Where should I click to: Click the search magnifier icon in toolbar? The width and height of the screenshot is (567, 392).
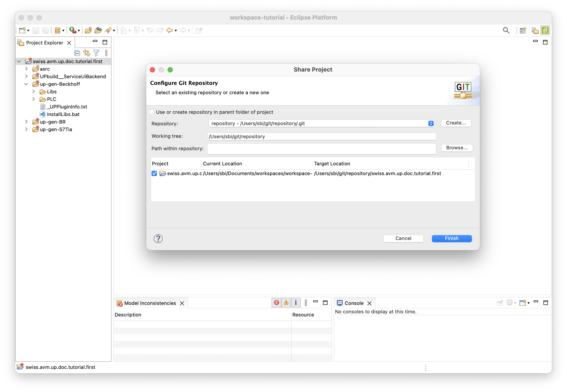tap(506, 30)
